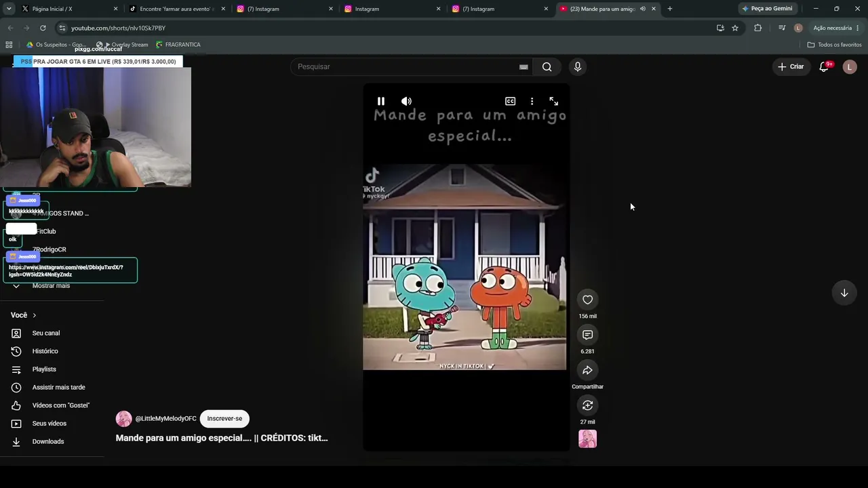Expand subscriptions with Mostrar mais
The height and width of the screenshot is (488, 868).
click(51, 285)
